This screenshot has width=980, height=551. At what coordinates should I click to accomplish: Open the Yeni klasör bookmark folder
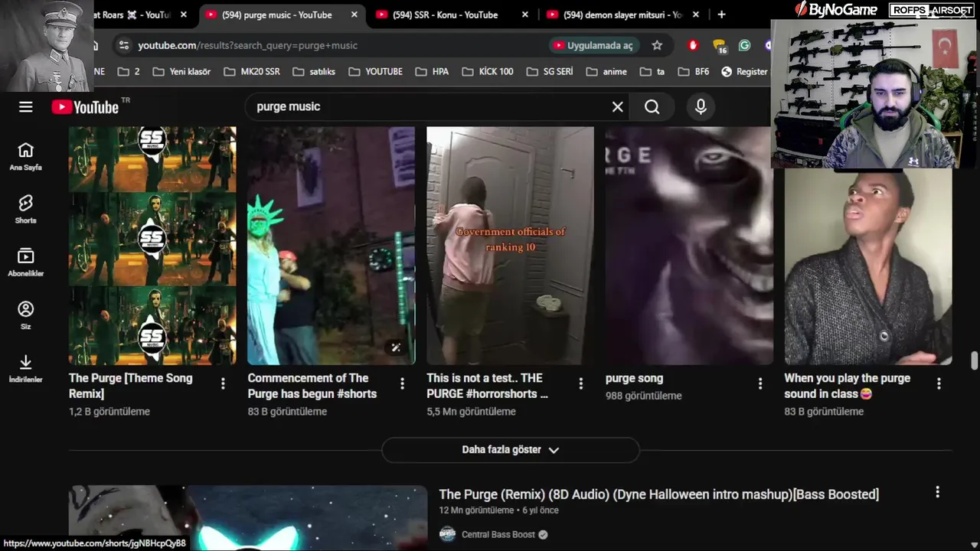coord(181,71)
